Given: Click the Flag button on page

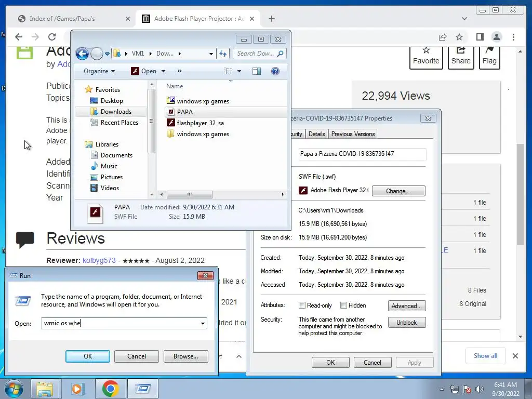Looking at the screenshot, I should point(489,57).
